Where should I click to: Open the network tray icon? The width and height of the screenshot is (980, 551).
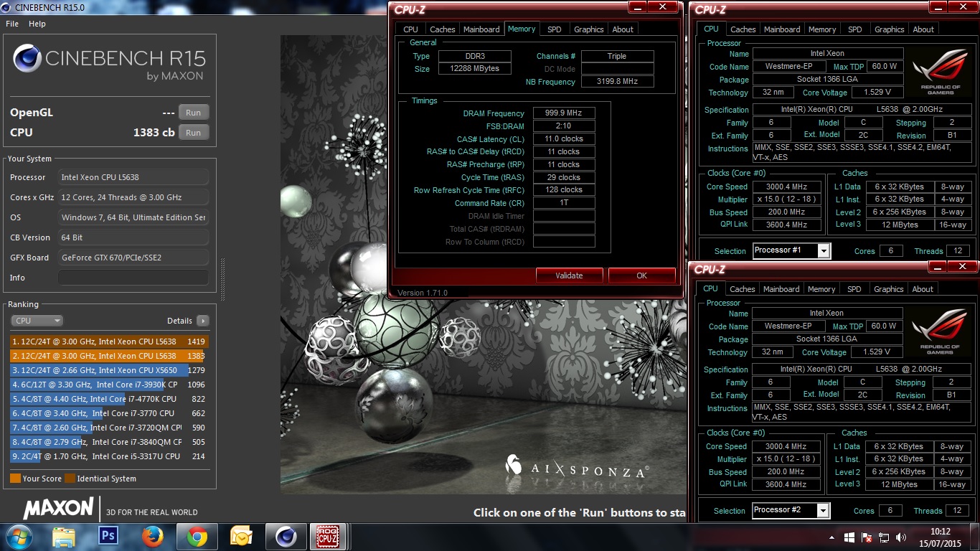pos(884,537)
